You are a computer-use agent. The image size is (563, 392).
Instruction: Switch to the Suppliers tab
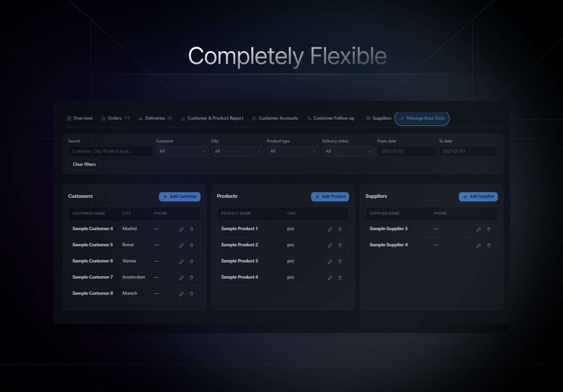click(379, 118)
